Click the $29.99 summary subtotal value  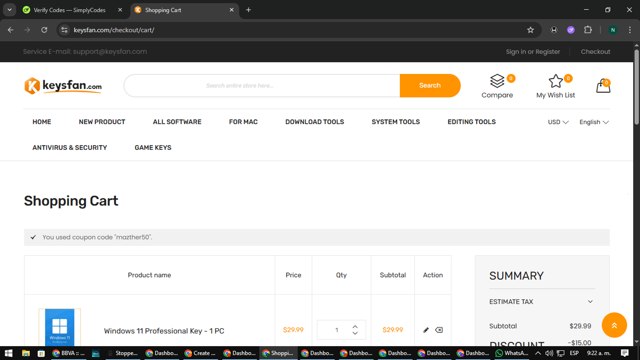[x=580, y=326]
